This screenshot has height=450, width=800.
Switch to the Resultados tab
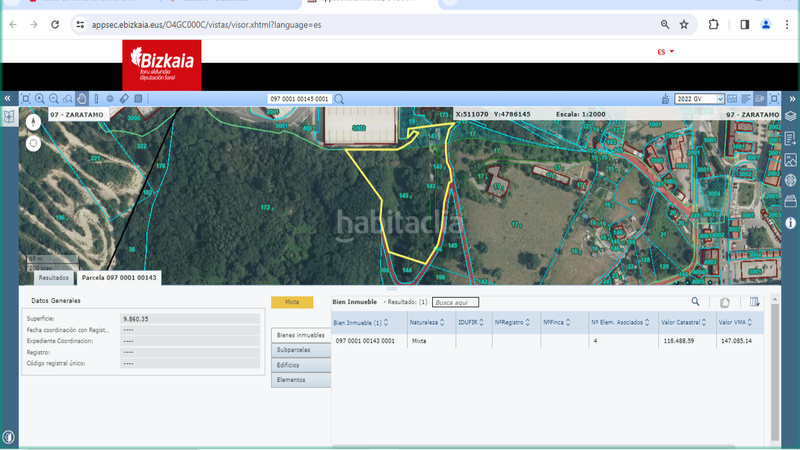click(53, 277)
